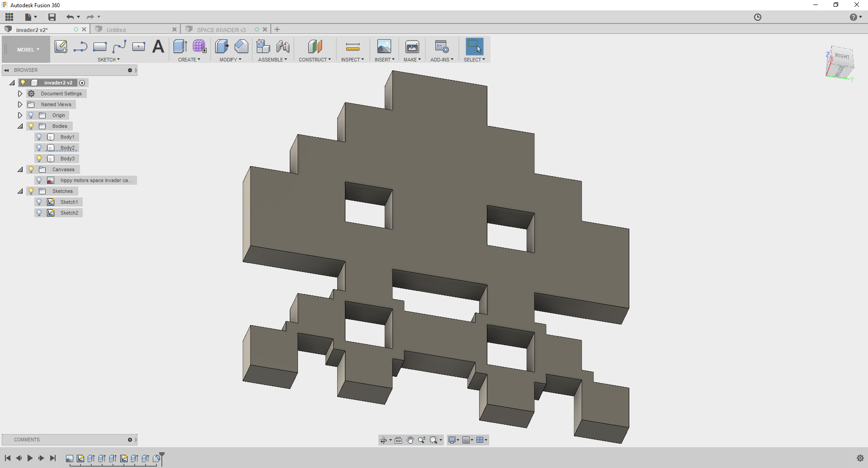Click the Press Pull modify icon
The image size is (868, 468).
coord(222,47)
